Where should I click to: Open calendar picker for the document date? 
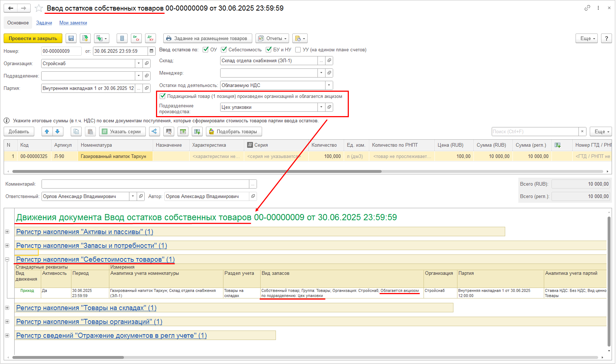[x=152, y=51]
